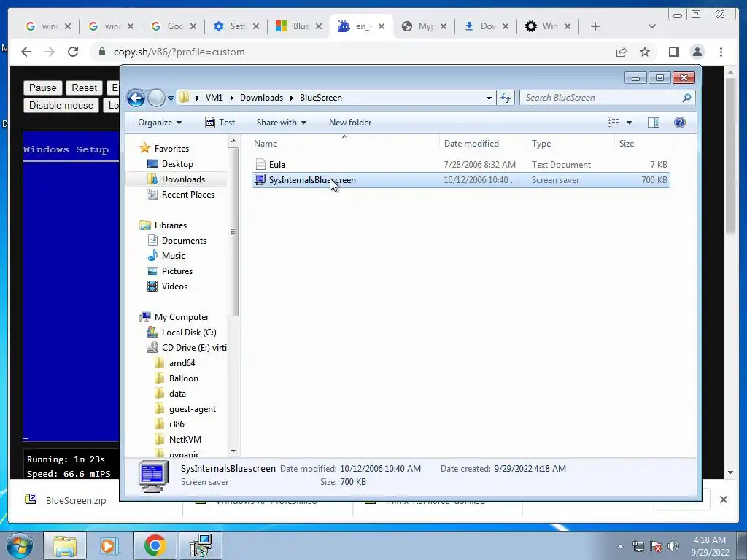Go back in Chrome
Screen dimensions: 747x560
26,52
